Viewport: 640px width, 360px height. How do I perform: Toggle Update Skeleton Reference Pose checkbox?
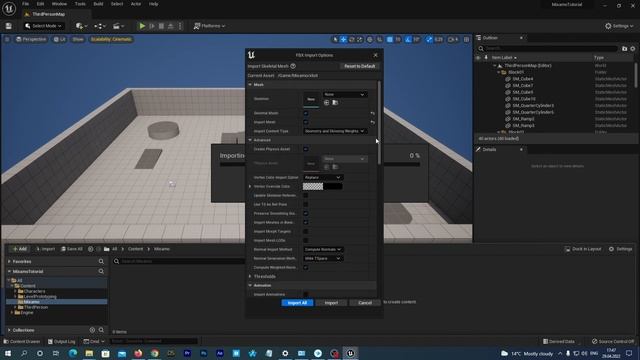click(x=306, y=196)
